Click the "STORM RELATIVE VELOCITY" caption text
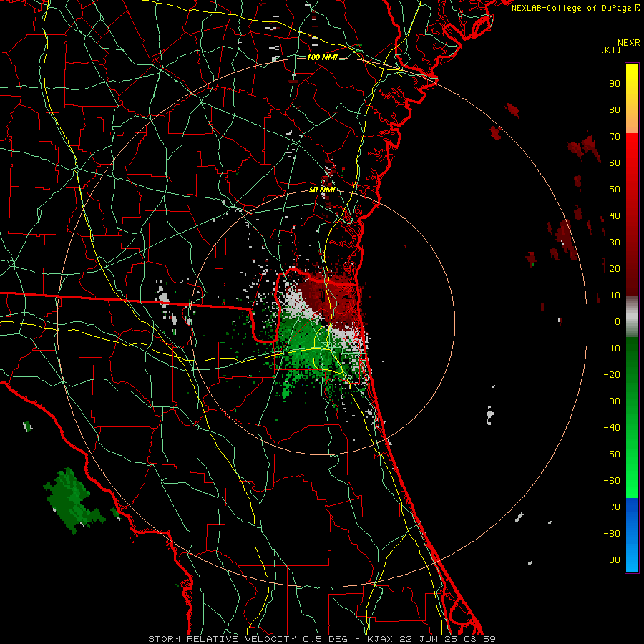 222,639
